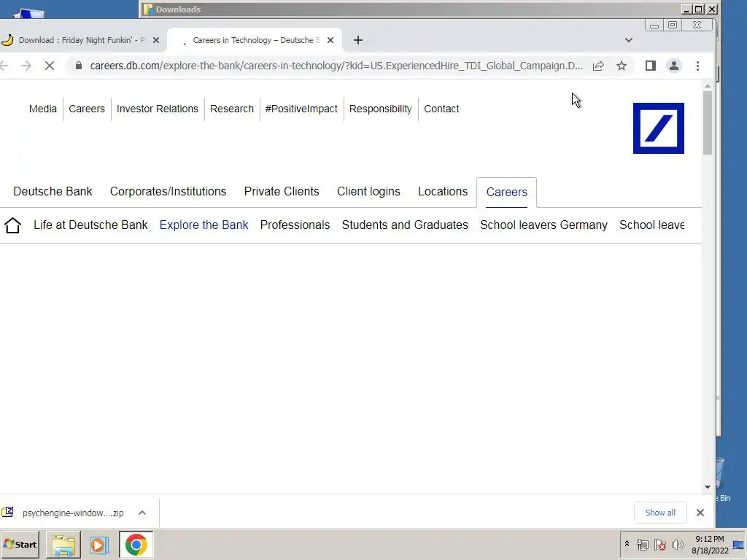Open Life at Deutsche Bank

pyautogui.click(x=90, y=225)
